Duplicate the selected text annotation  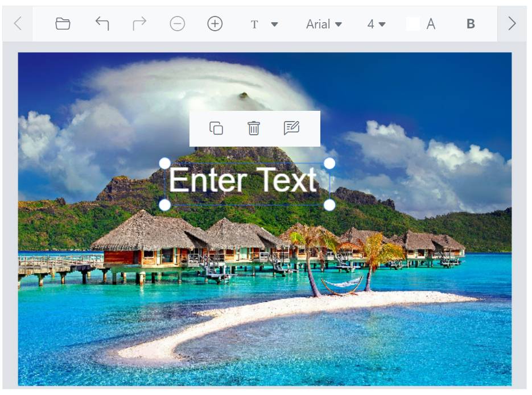216,128
